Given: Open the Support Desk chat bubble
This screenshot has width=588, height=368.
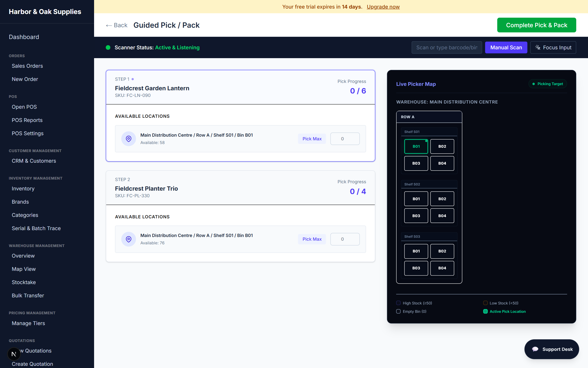Looking at the screenshot, I should coord(552,349).
